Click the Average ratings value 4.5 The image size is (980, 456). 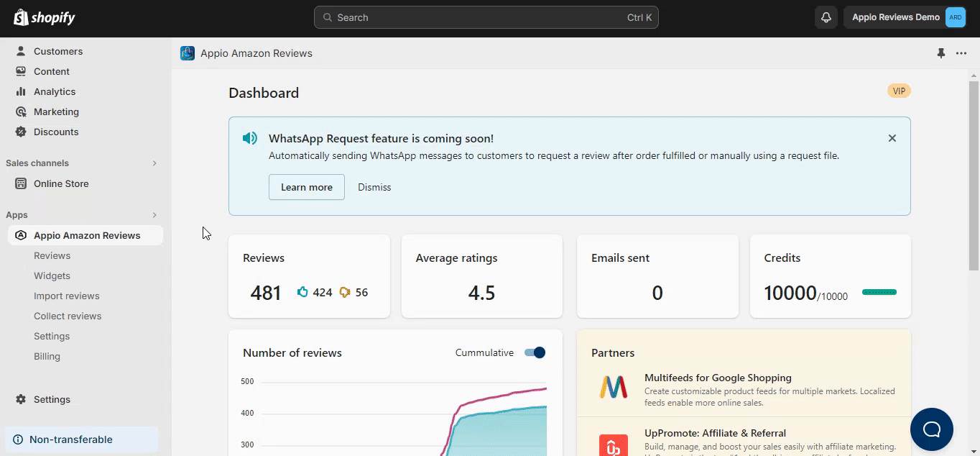pyautogui.click(x=481, y=293)
